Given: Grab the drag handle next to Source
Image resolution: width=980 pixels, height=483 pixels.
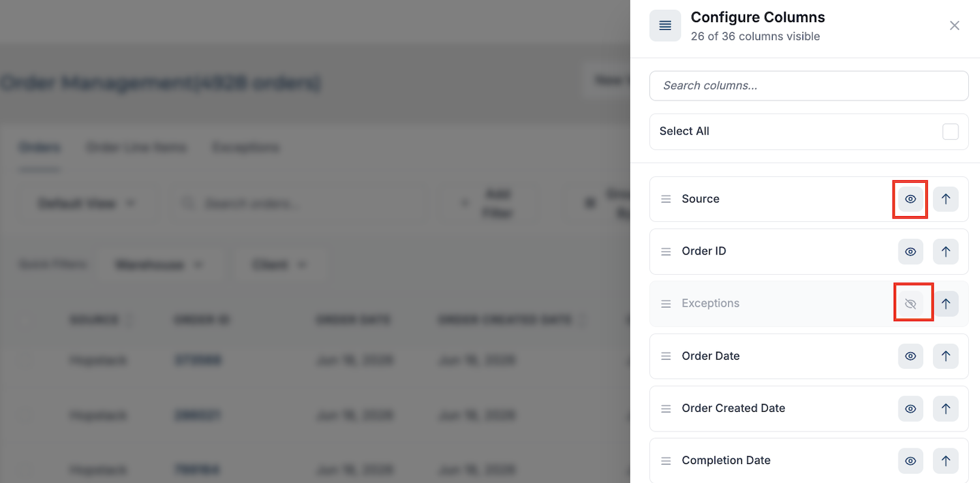Looking at the screenshot, I should (x=666, y=199).
